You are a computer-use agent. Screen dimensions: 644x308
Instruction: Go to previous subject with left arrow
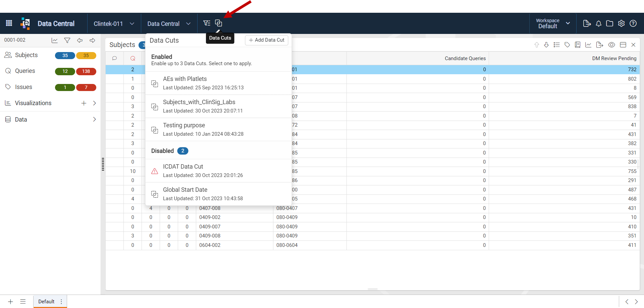click(x=80, y=40)
